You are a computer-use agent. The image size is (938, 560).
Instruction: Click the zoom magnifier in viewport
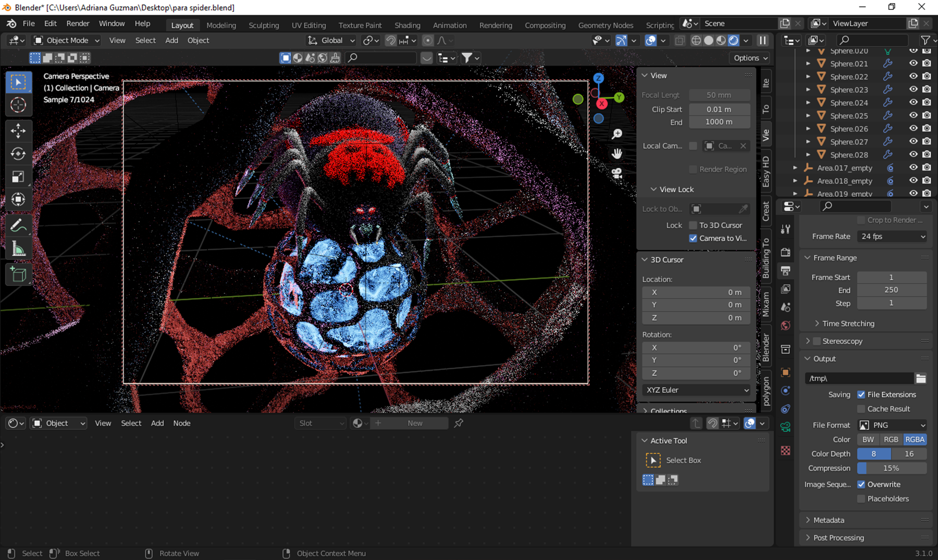pos(617,134)
